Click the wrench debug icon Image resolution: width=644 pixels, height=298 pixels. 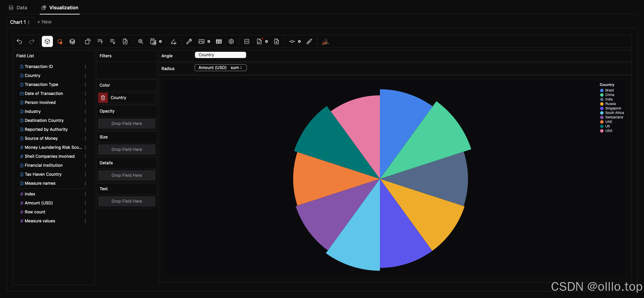pyautogui.click(x=189, y=41)
